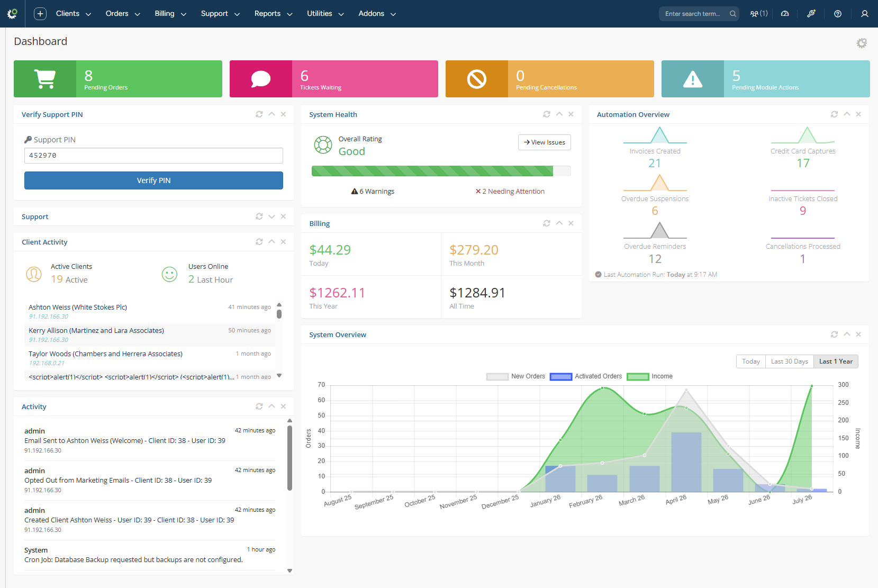Collapse the Billing widget
The height and width of the screenshot is (588, 878).
click(559, 223)
